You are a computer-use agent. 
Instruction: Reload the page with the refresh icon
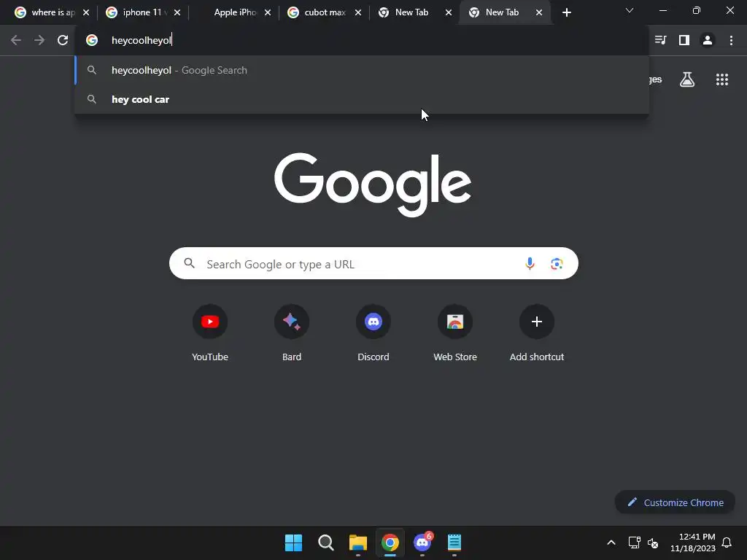(x=63, y=41)
